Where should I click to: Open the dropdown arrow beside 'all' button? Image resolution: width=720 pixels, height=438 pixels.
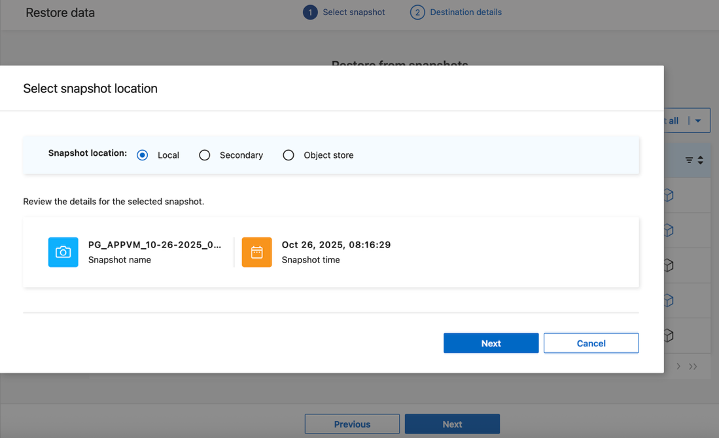coord(698,120)
